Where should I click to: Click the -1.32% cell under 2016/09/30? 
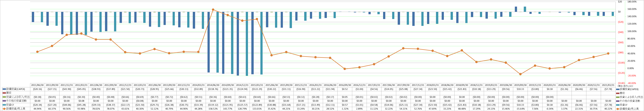[345, 109]
